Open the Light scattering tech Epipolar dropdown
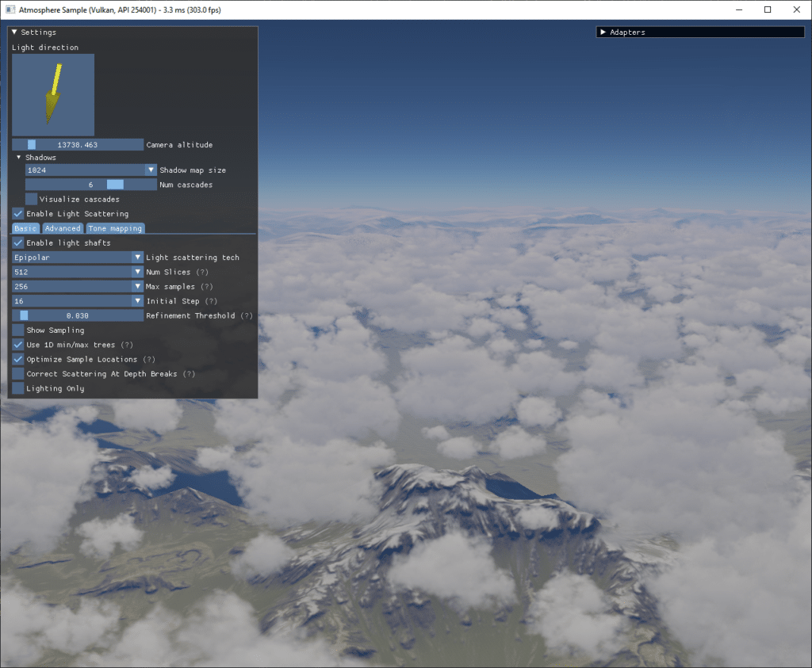812x668 pixels. tap(78, 258)
